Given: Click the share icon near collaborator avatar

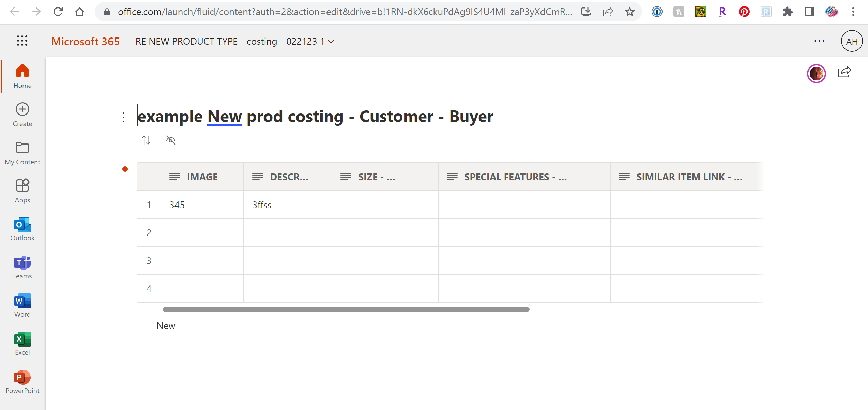Looking at the screenshot, I should click(x=844, y=72).
